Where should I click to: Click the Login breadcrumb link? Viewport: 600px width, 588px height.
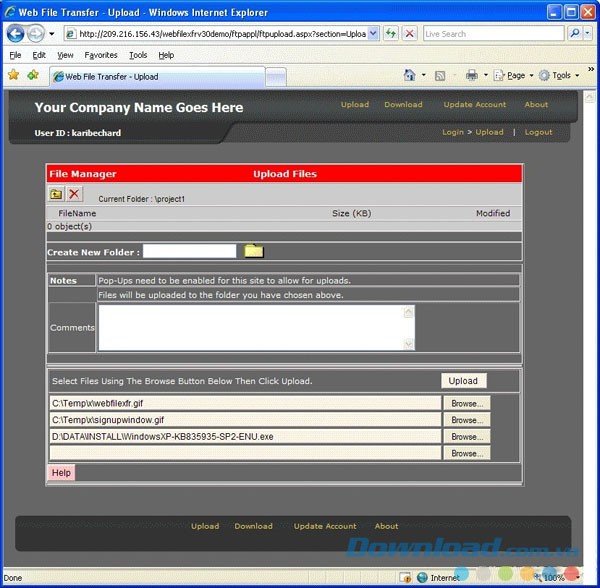coord(453,132)
